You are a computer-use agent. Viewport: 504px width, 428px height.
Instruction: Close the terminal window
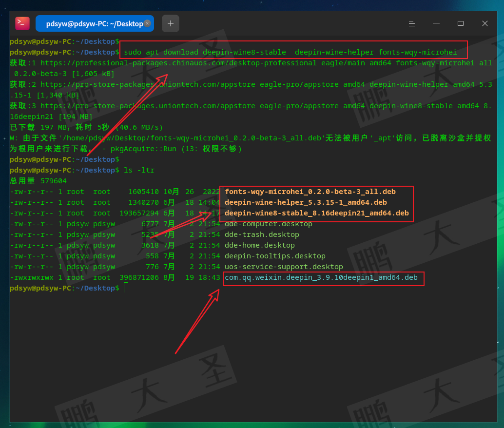coord(485,23)
